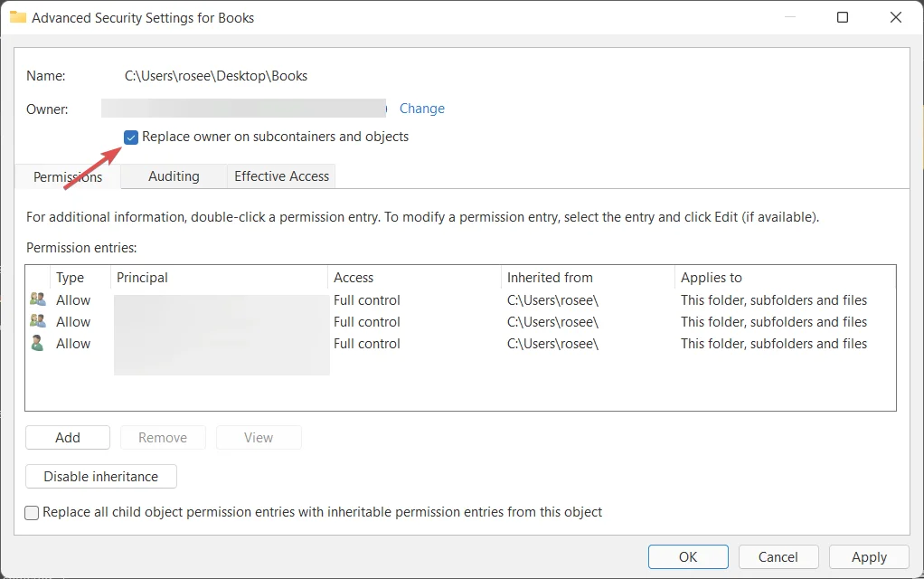Select the group icon of the first permission entry

38,299
